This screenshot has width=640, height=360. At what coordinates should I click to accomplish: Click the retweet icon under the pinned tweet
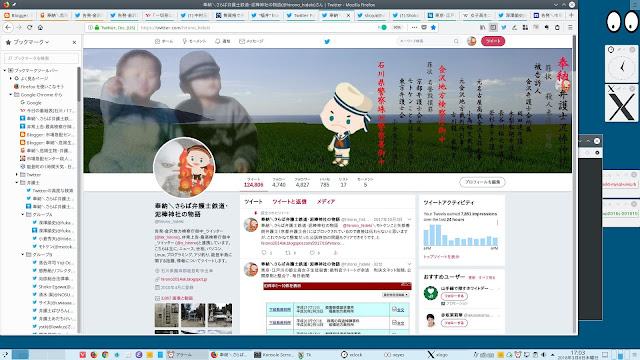pyautogui.click(x=288, y=253)
